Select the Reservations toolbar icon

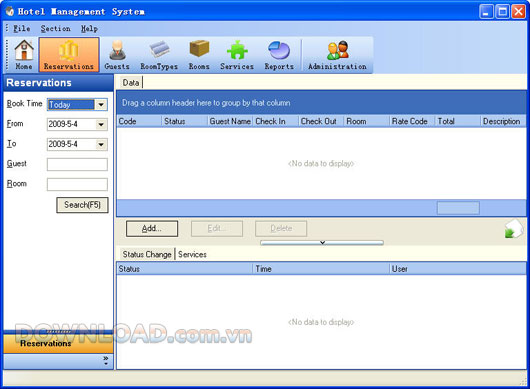coord(69,55)
